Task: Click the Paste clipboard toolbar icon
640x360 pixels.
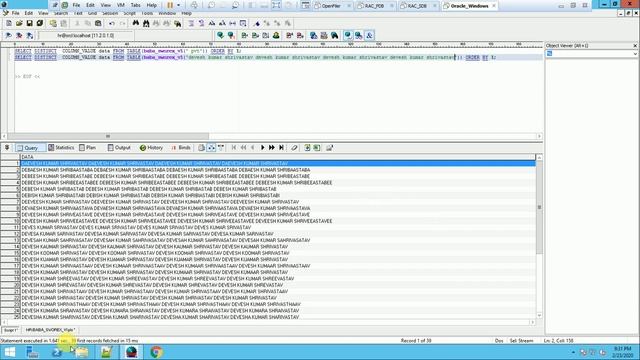Action: (98, 24)
